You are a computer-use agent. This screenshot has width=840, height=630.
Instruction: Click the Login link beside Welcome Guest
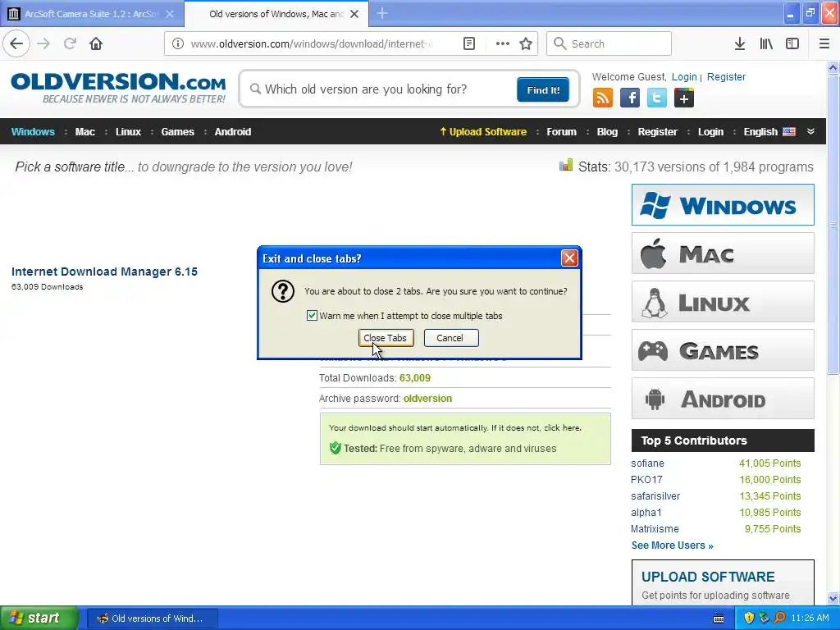click(x=684, y=76)
